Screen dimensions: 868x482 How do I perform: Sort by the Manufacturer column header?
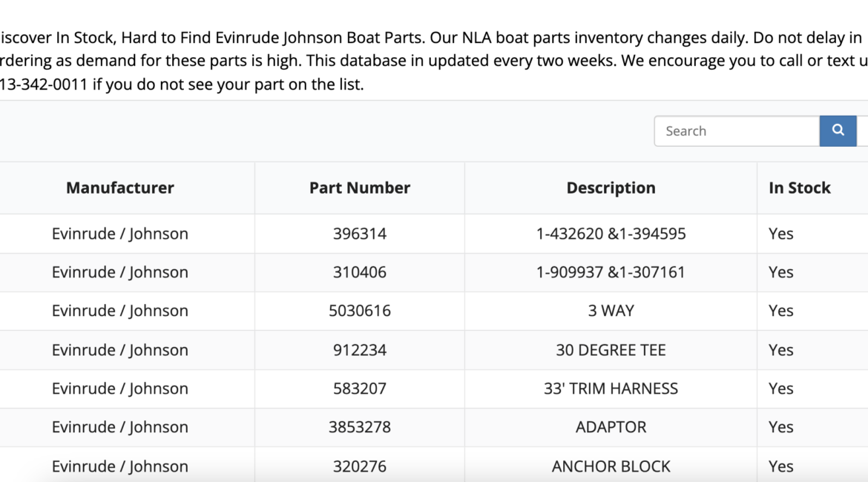coord(120,188)
